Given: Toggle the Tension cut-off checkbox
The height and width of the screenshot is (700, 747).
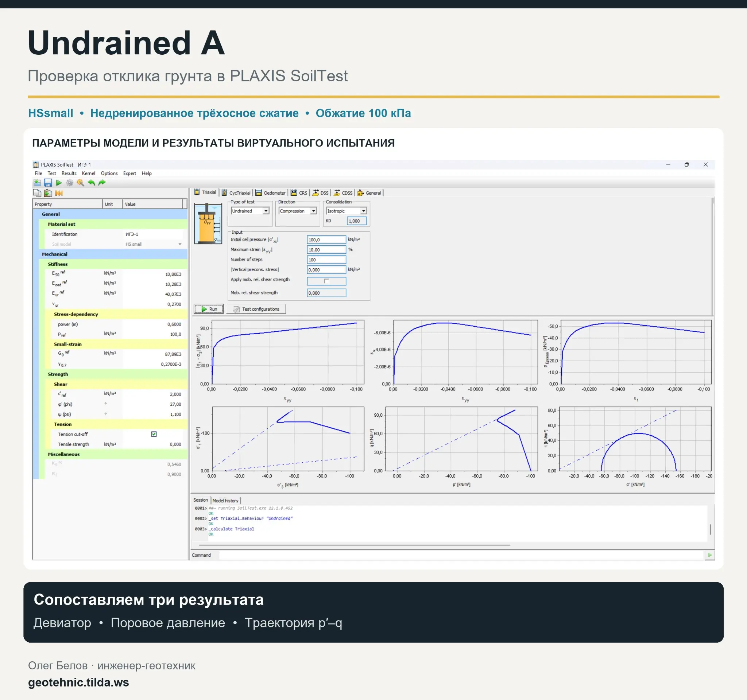Looking at the screenshot, I should [x=154, y=434].
